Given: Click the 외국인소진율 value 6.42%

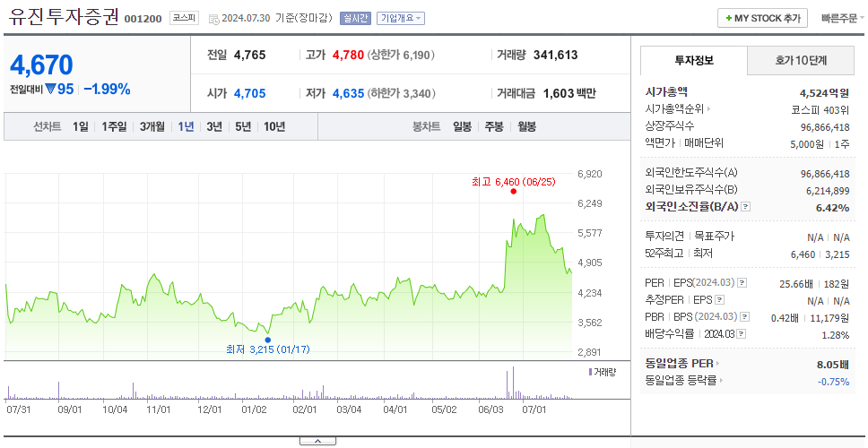Looking at the screenshot, I should (x=832, y=207).
